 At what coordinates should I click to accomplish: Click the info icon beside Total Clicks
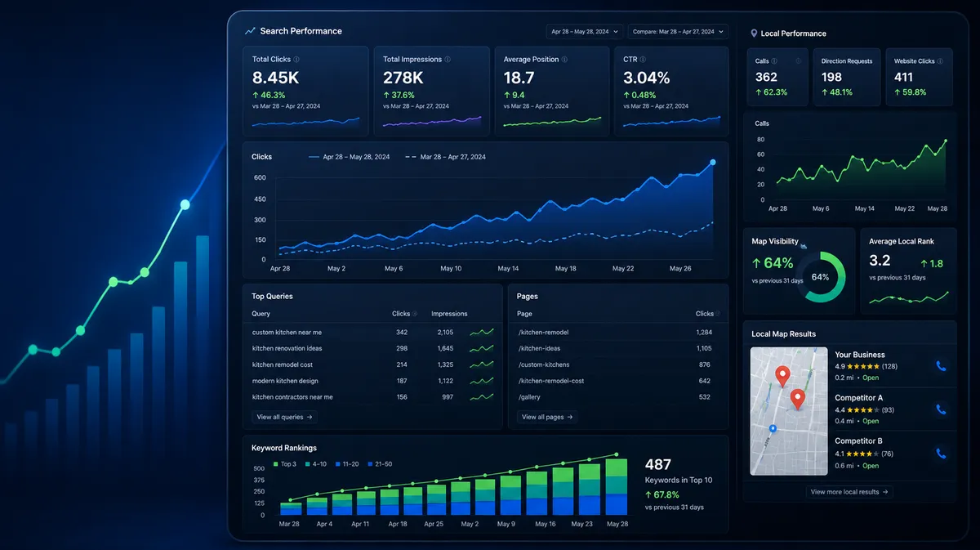[296, 60]
